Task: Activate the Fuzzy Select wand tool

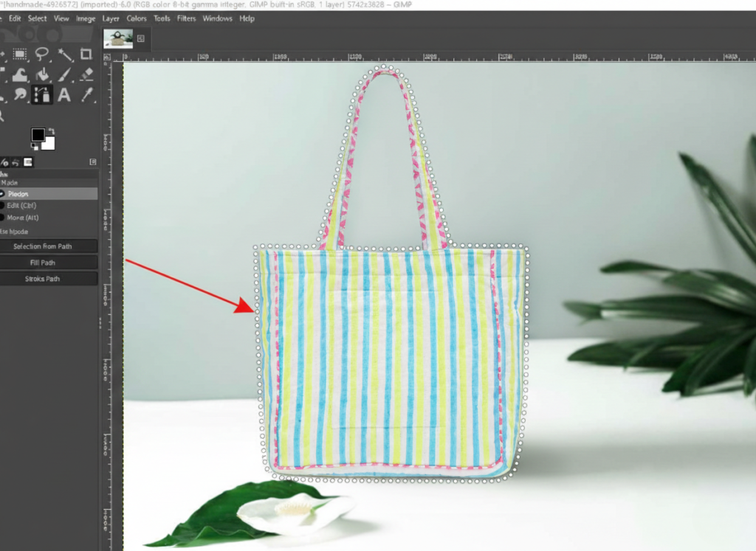Action: (65, 54)
